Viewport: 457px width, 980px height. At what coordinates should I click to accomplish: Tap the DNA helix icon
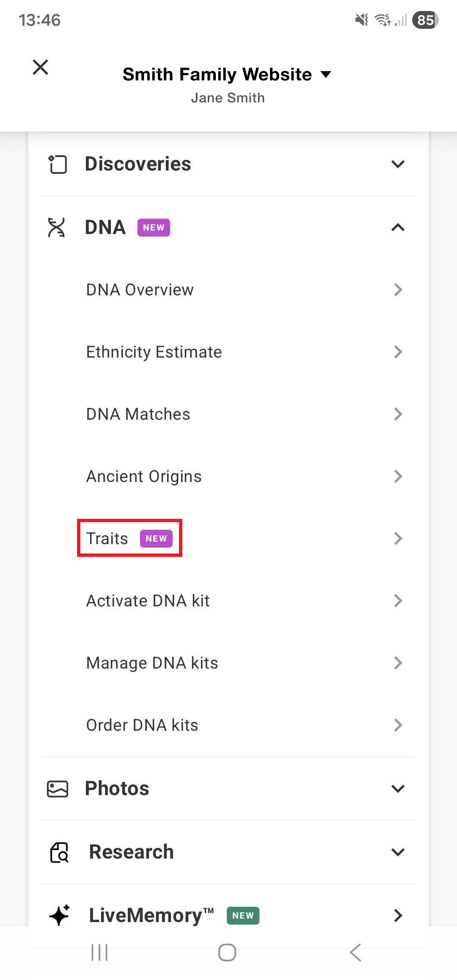click(x=56, y=228)
